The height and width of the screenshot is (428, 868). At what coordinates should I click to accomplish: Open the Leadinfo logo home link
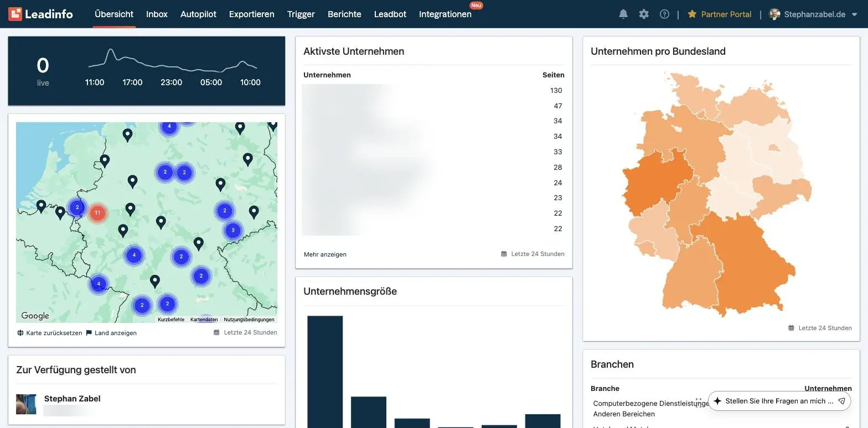click(x=40, y=14)
